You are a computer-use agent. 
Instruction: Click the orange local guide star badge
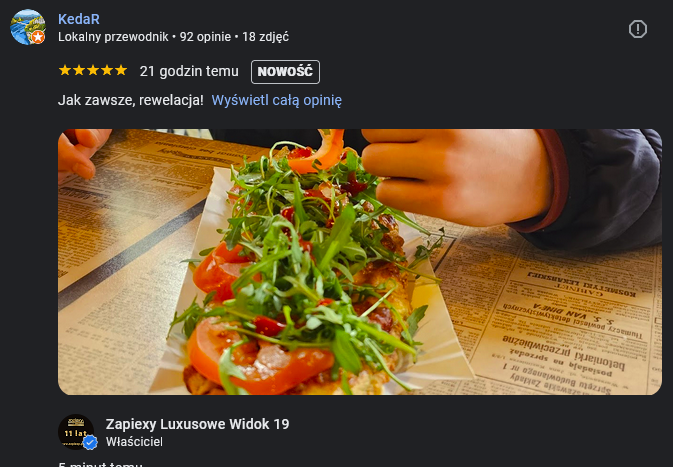pyautogui.click(x=38, y=37)
